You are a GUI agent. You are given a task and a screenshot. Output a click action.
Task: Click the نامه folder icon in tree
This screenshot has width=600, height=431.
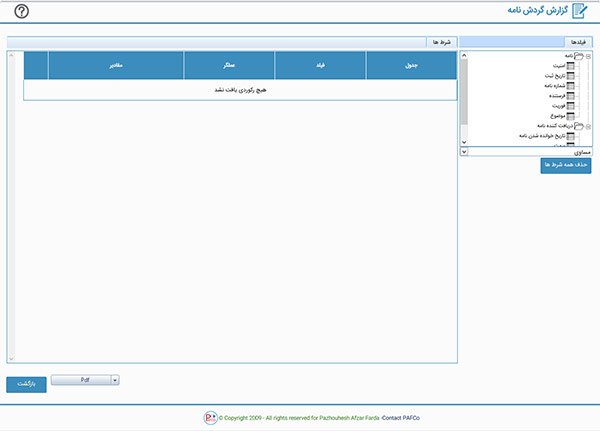pos(579,56)
